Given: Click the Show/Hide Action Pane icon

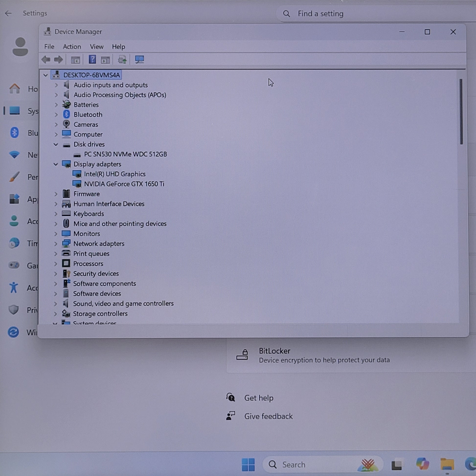Looking at the screenshot, I should pyautogui.click(x=105, y=60).
